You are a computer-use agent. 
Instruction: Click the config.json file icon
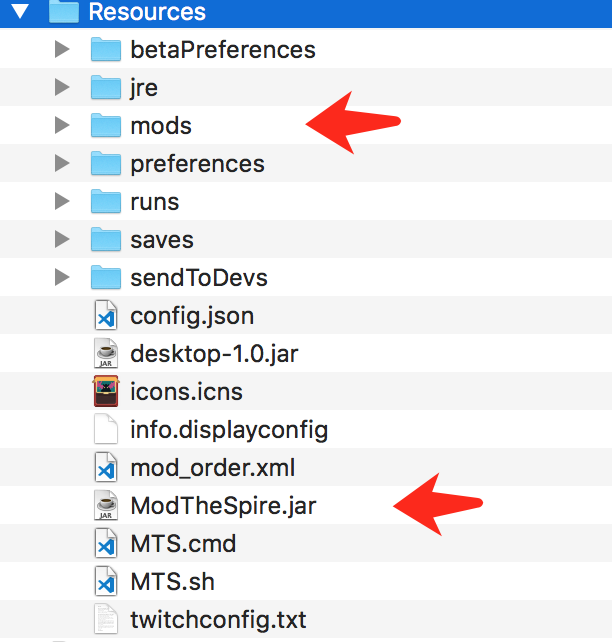(x=105, y=316)
